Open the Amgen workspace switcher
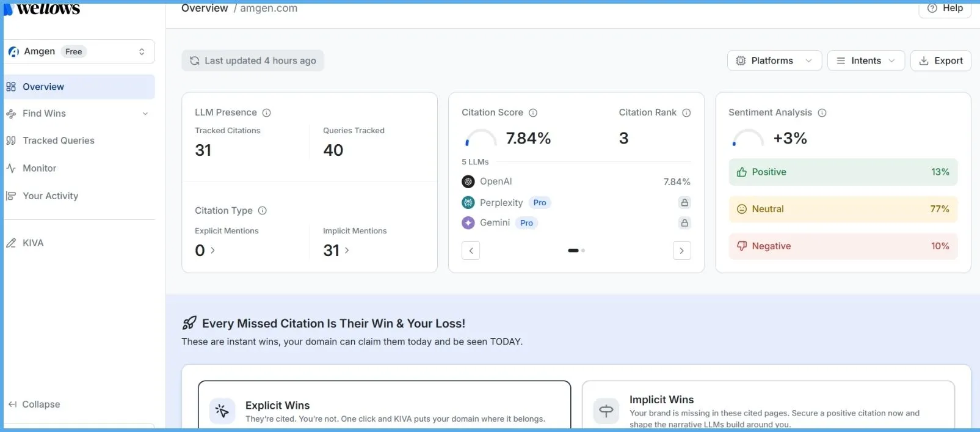Viewport: 980px width, 432px height. pyautogui.click(x=79, y=52)
